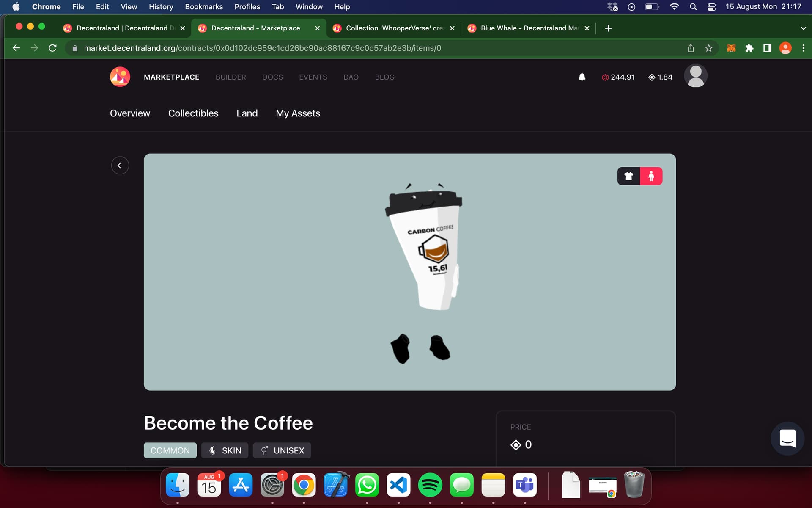The image size is (812, 508).
Task: Open Chrome three-dot menu
Action: point(804,48)
